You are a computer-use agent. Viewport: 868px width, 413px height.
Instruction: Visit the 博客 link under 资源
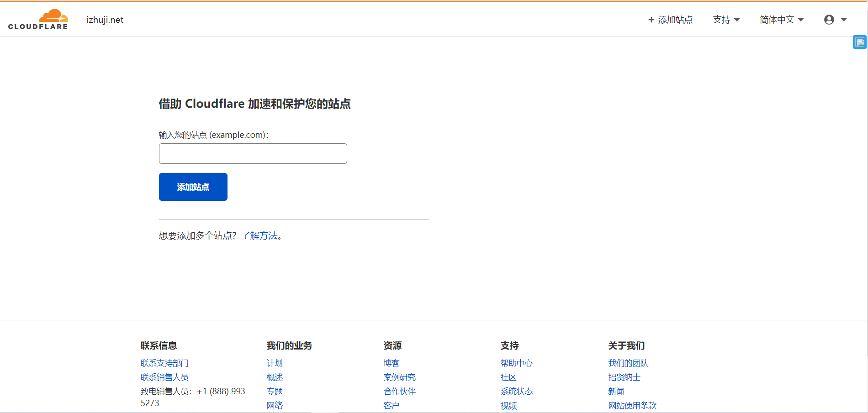tap(392, 363)
